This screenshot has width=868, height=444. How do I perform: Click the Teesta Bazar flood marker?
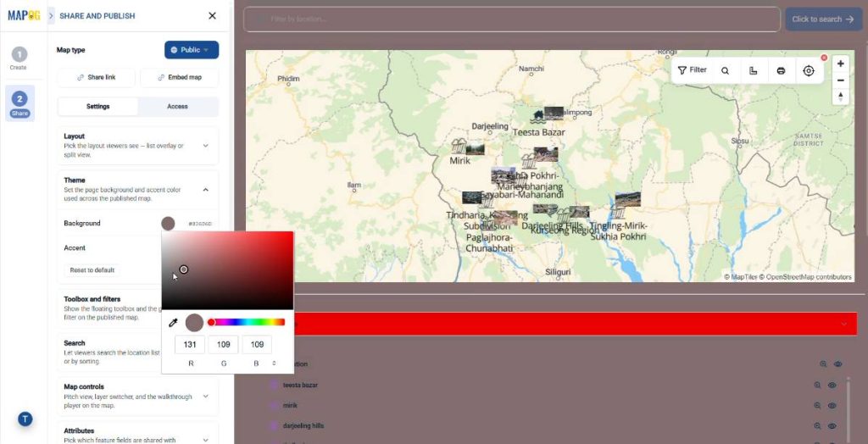tap(537, 117)
